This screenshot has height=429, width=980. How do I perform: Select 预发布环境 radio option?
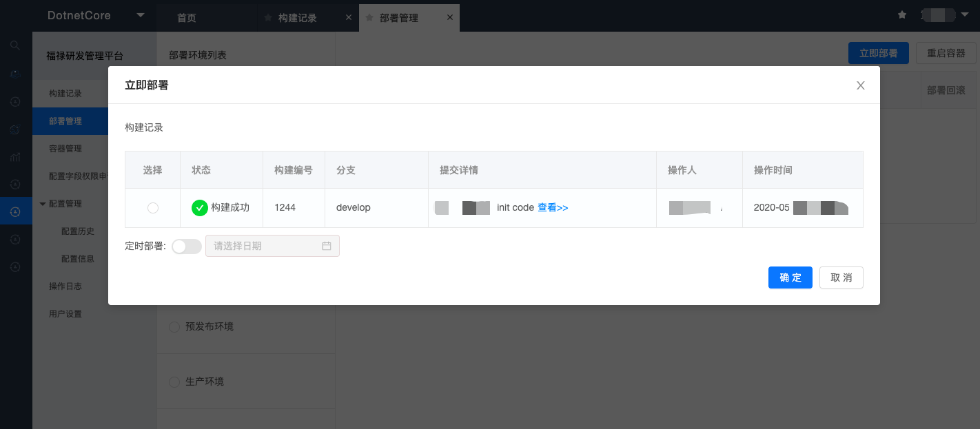(x=174, y=326)
